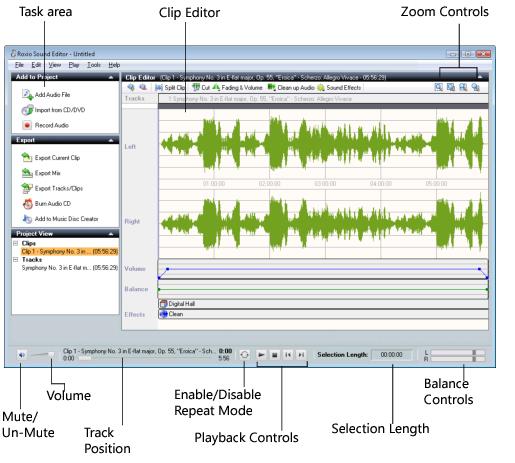This screenshot has width=515, height=463.
Task: Click the Left channel waveform
Action: (323, 144)
